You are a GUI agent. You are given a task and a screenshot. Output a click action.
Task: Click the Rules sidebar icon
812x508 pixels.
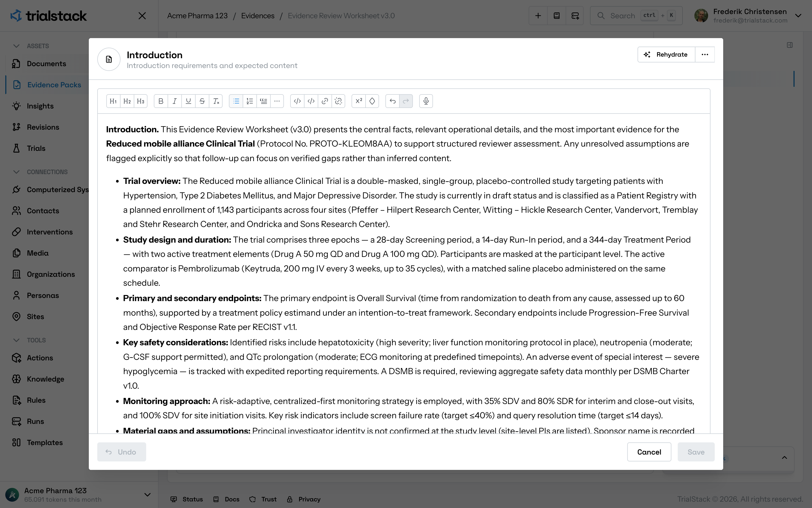coord(16,400)
